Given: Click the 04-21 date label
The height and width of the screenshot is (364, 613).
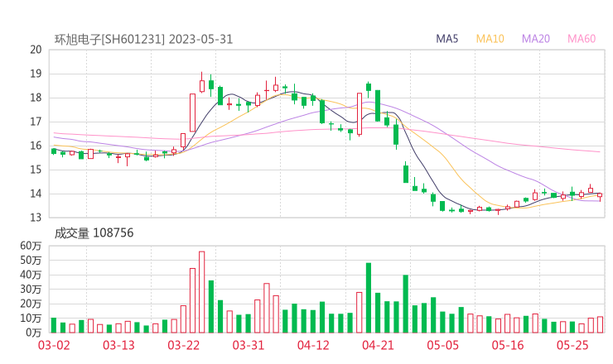Looking at the screenshot, I should (378, 345).
